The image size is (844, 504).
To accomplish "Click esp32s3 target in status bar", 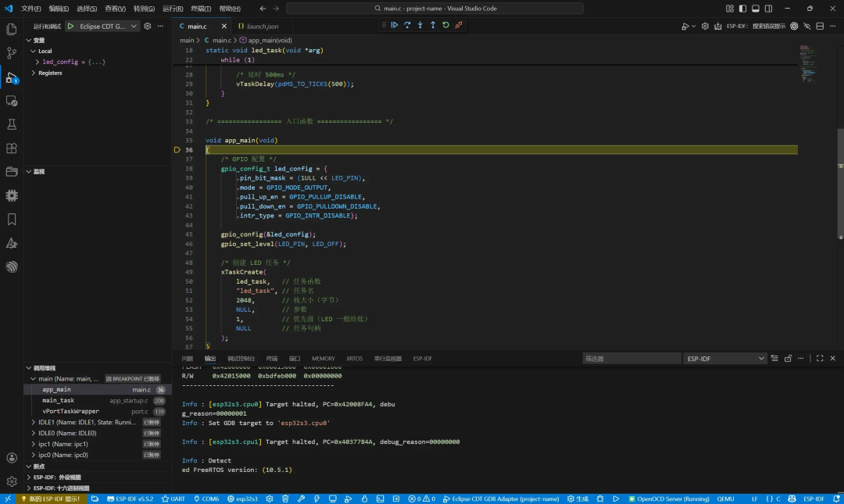I will coord(242,499).
